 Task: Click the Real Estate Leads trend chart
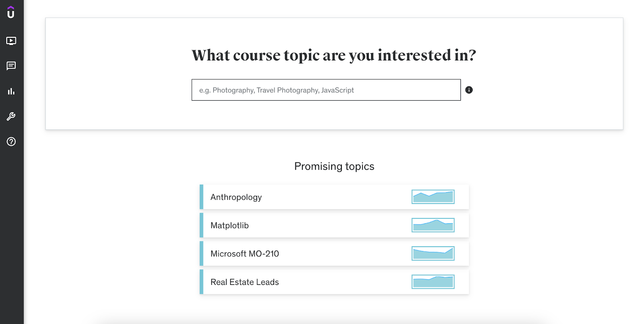[433, 282]
